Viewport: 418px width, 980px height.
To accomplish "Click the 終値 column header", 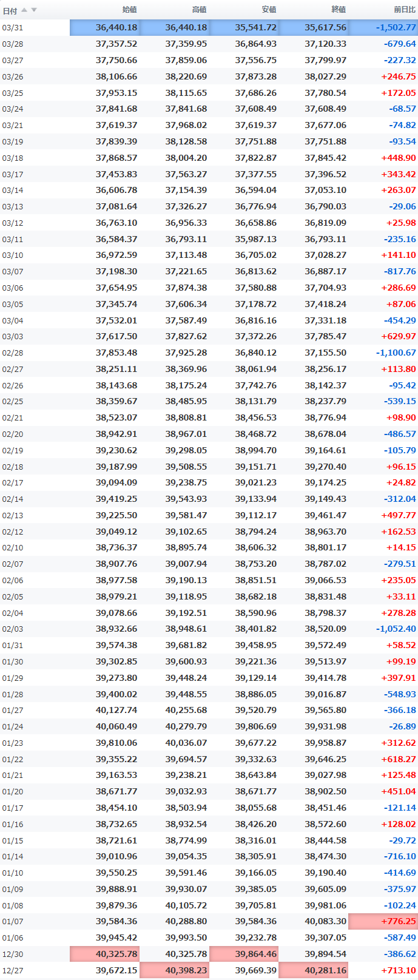I will [339, 10].
